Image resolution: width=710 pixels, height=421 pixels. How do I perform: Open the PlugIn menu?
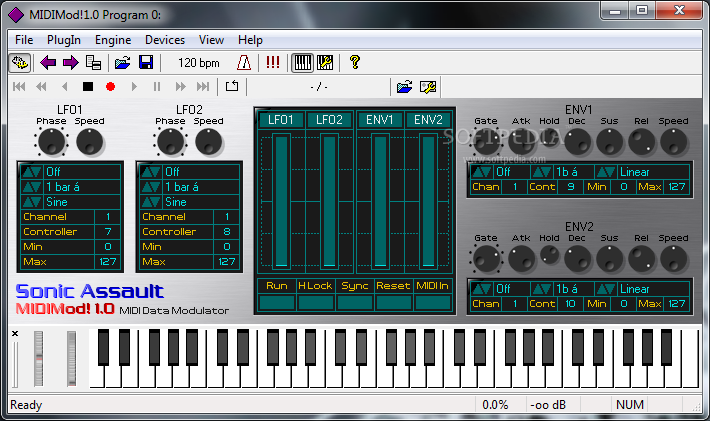point(64,40)
